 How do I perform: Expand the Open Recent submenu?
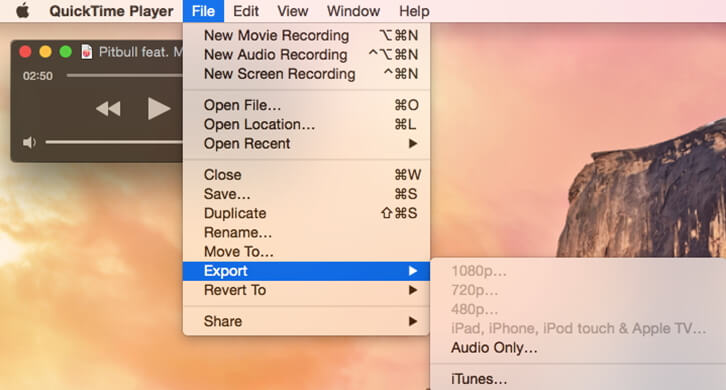tap(307, 144)
